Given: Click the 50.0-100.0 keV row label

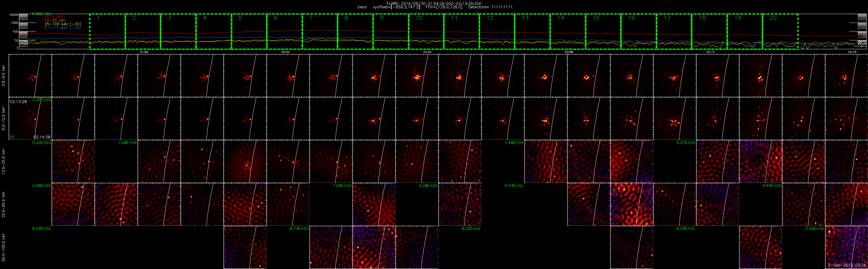Looking at the screenshot, I should coord(3,248).
